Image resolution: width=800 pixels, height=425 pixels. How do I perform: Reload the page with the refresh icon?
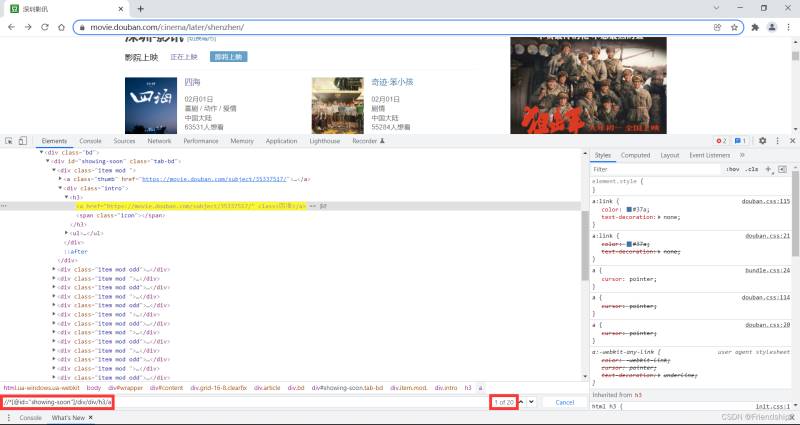click(45, 28)
